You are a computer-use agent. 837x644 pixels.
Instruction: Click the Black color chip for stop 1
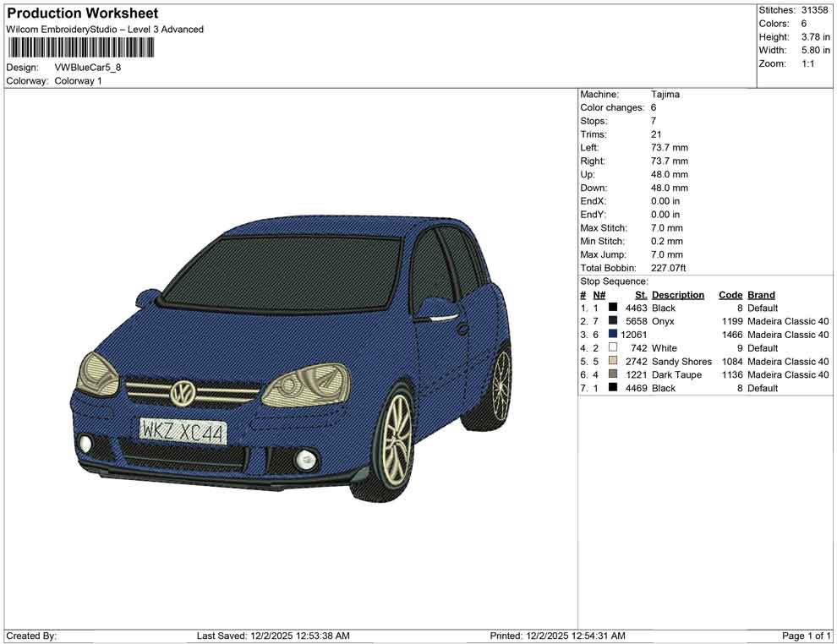click(x=612, y=308)
